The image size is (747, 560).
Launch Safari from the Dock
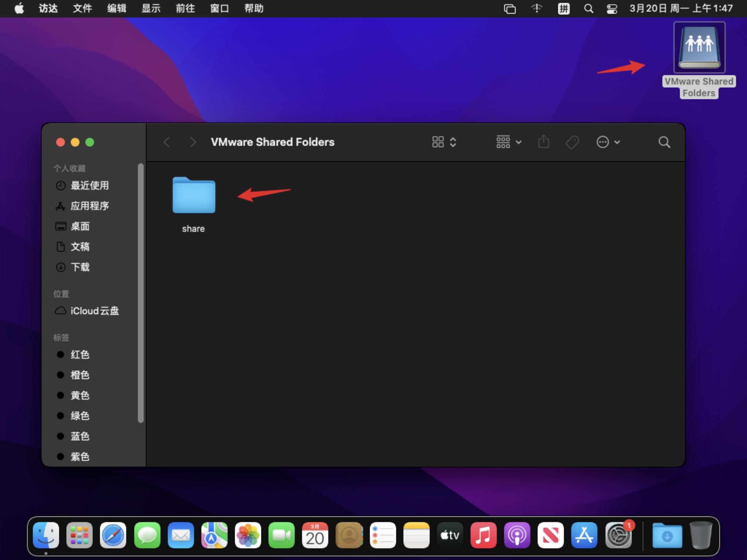point(113,536)
